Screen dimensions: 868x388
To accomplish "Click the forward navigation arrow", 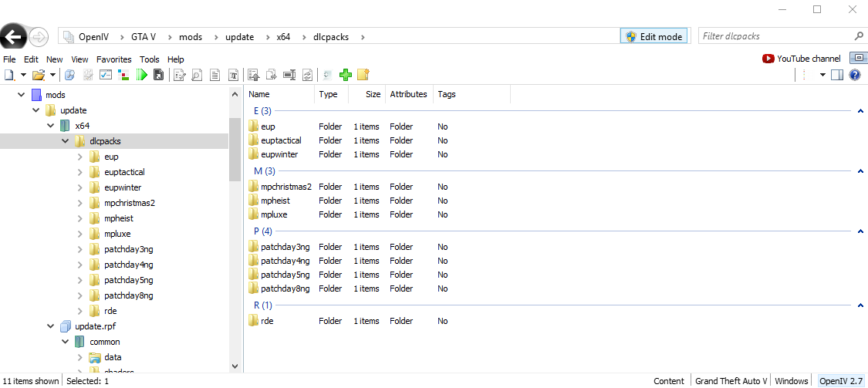I will 39,37.
